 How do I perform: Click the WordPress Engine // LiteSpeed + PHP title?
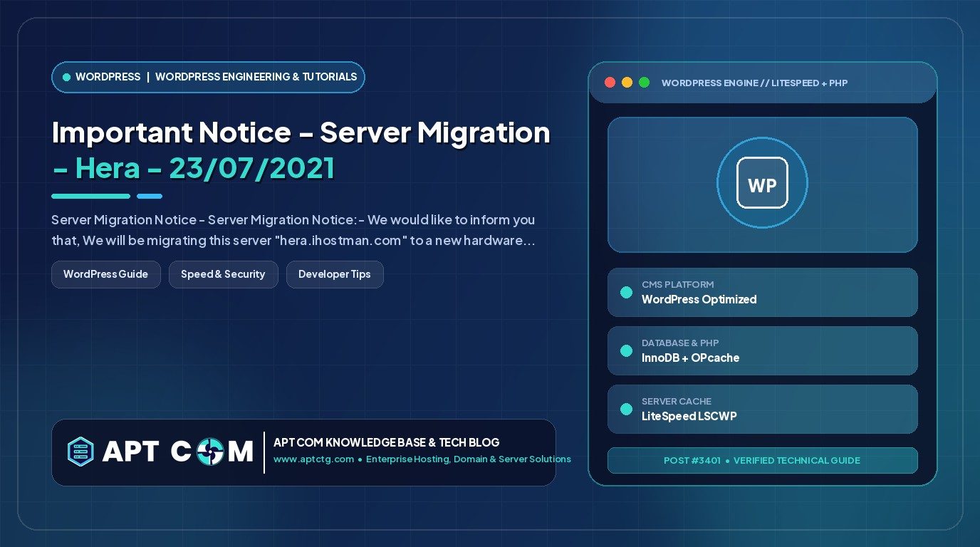[754, 83]
